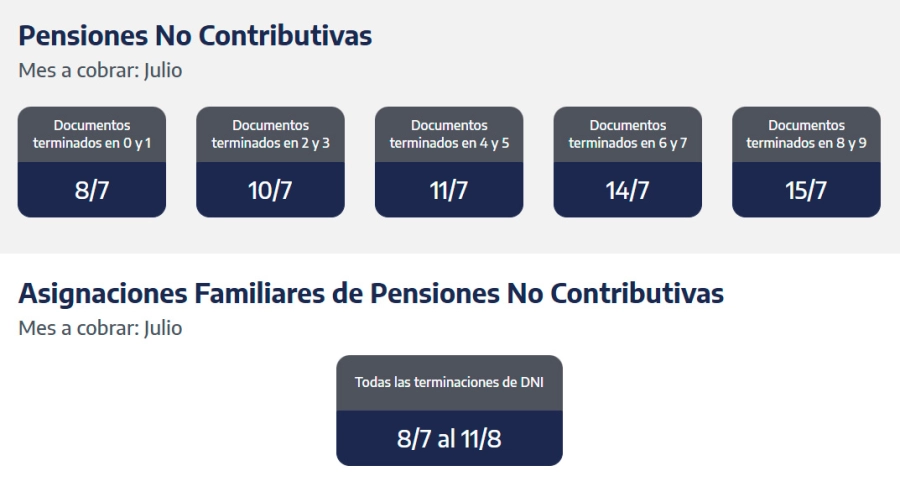This screenshot has height=492, width=900.
Task: Click the 8/7 date for documents 0 y 1
Action: (92, 190)
